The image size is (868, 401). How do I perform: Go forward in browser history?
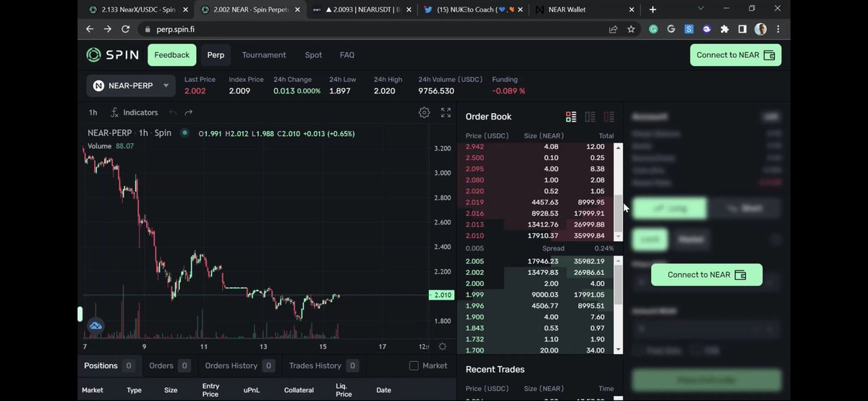click(x=108, y=29)
